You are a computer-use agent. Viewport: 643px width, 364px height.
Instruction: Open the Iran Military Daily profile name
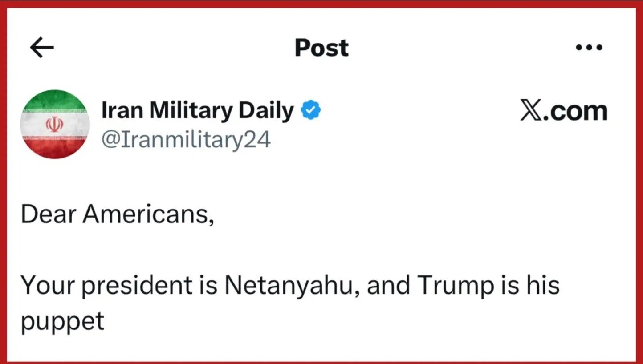click(197, 111)
